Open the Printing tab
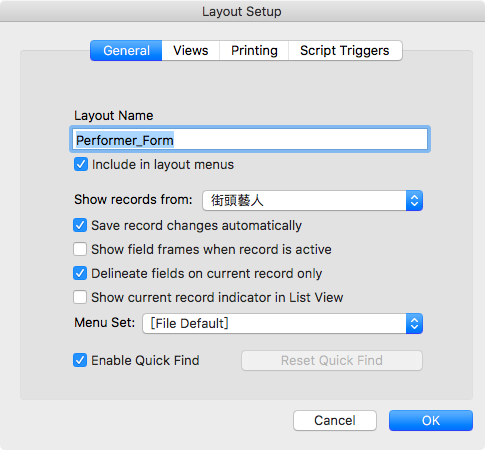This screenshot has height=450, width=485. pyautogui.click(x=254, y=51)
